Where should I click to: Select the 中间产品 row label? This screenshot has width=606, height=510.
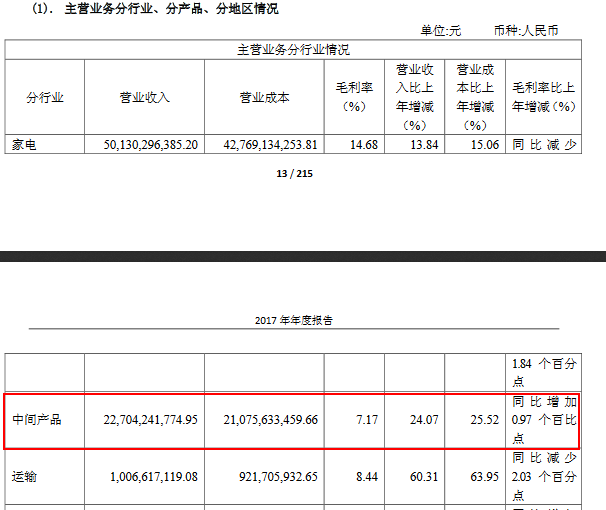(x=37, y=419)
